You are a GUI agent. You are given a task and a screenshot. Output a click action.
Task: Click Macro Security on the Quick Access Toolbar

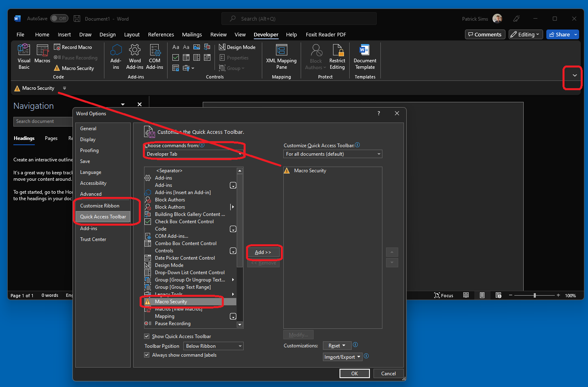click(x=34, y=88)
